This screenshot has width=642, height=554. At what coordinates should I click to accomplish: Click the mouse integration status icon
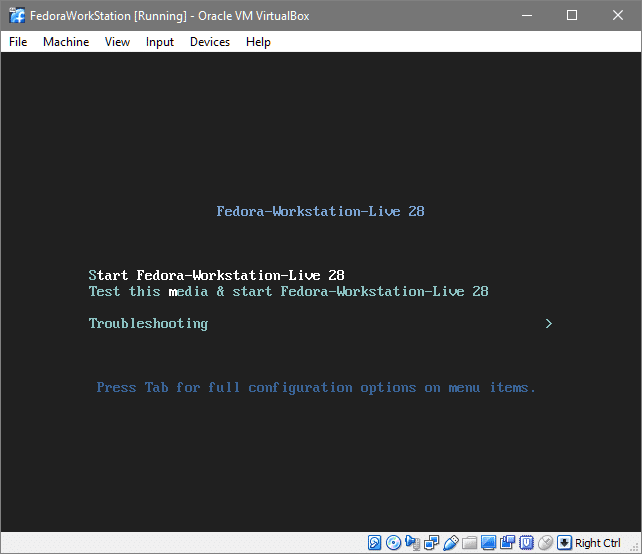pyautogui.click(x=545, y=543)
